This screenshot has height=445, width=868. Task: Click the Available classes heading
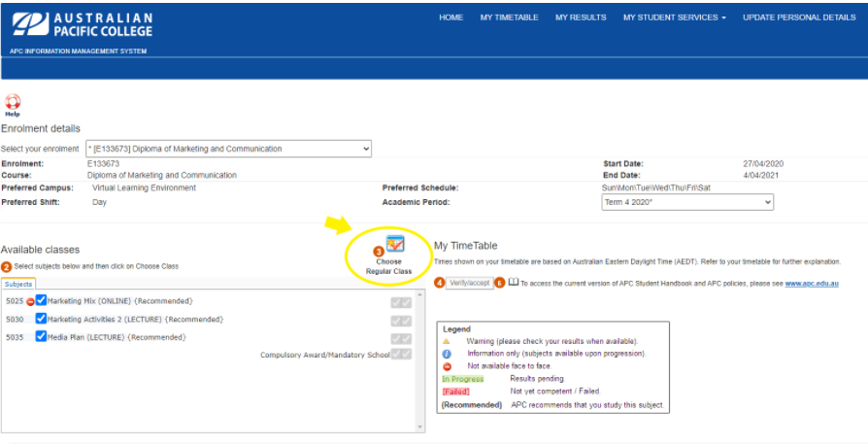(41, 250)
